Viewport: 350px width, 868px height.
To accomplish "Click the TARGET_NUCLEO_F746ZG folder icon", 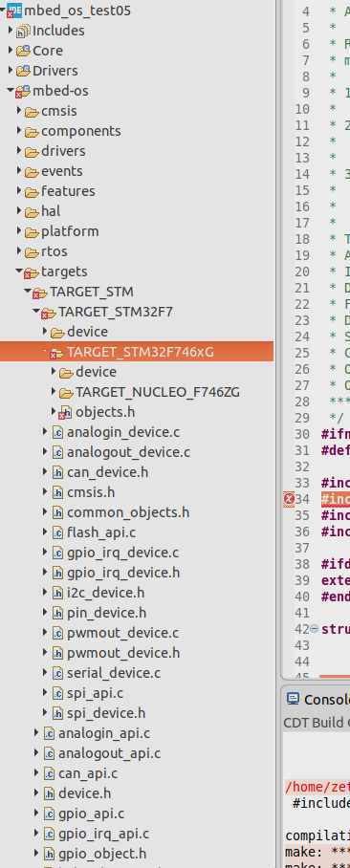I will click(66, 393).
